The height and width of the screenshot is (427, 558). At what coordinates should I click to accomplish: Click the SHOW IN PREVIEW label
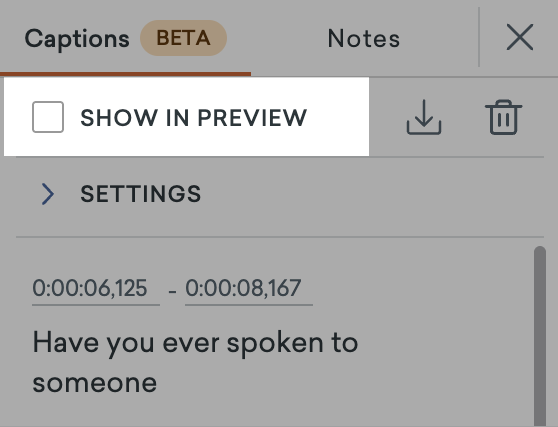(x=194, y=118)
